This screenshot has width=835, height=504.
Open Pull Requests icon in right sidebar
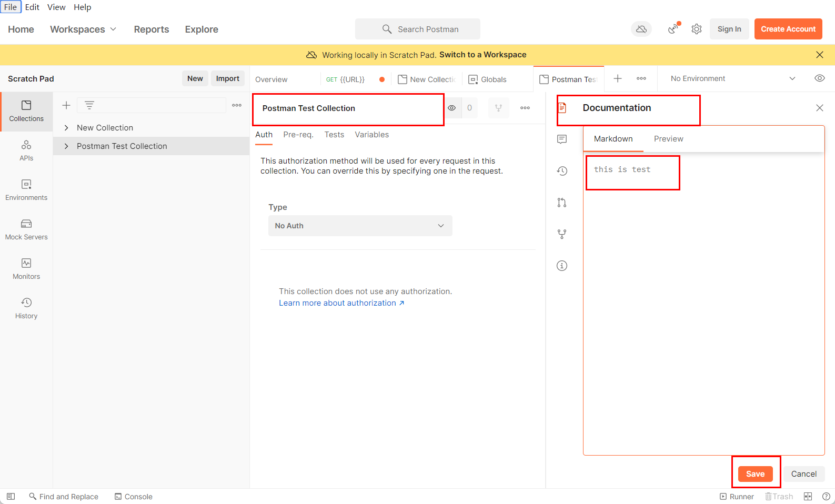(x=562, y=202)
